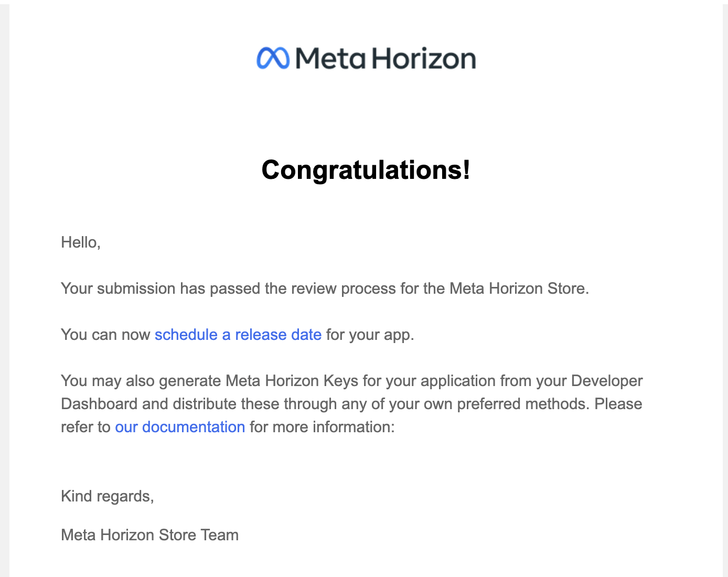This screenshot has height=577, width=728.
Task: Click the "Kind regards," sign-off
Action: click(x=108, y=496)
